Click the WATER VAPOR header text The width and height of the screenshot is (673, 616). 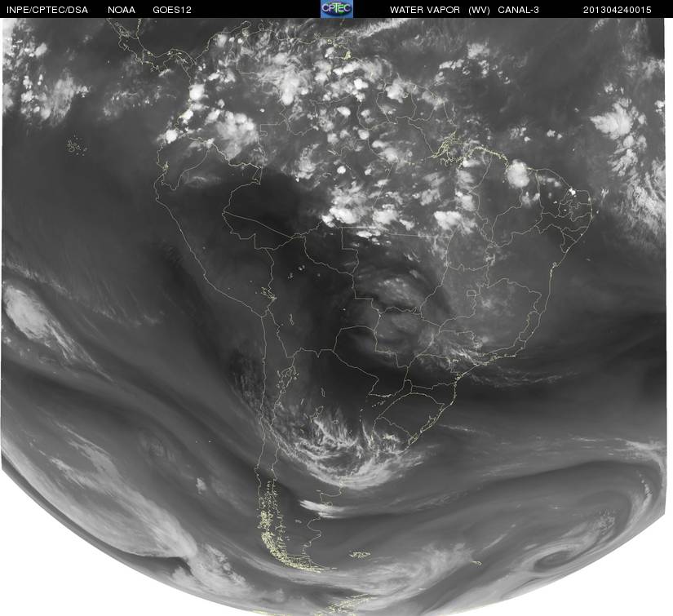pyautogui.click(x=425, y=10)
